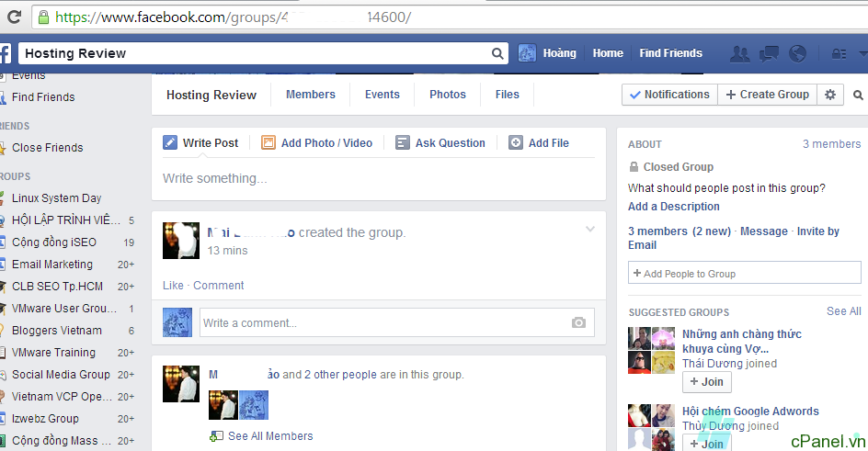This screenshot has width=868, height=451.
Task: Switch to Members tab
Action: click(x=311, y=95)
